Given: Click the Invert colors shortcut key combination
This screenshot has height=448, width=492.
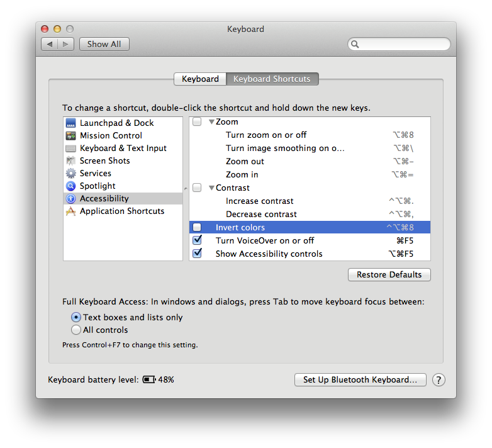Looking at the screenshot, I should tap(400, 227).
